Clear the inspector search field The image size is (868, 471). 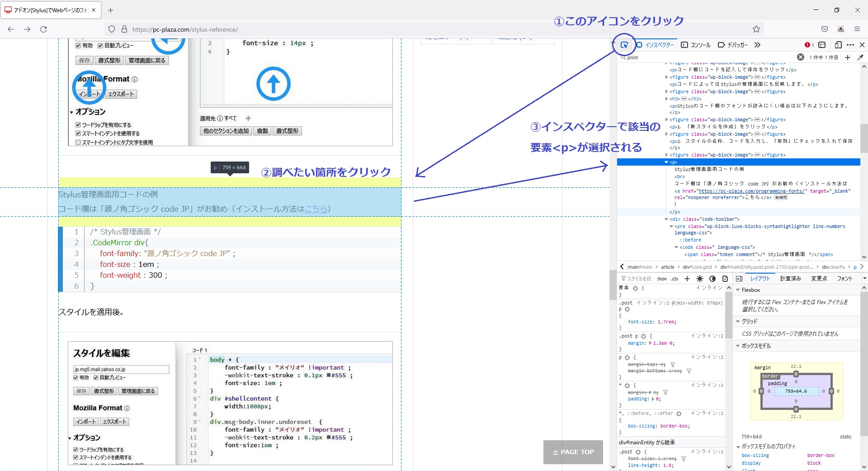coord(800,57)
